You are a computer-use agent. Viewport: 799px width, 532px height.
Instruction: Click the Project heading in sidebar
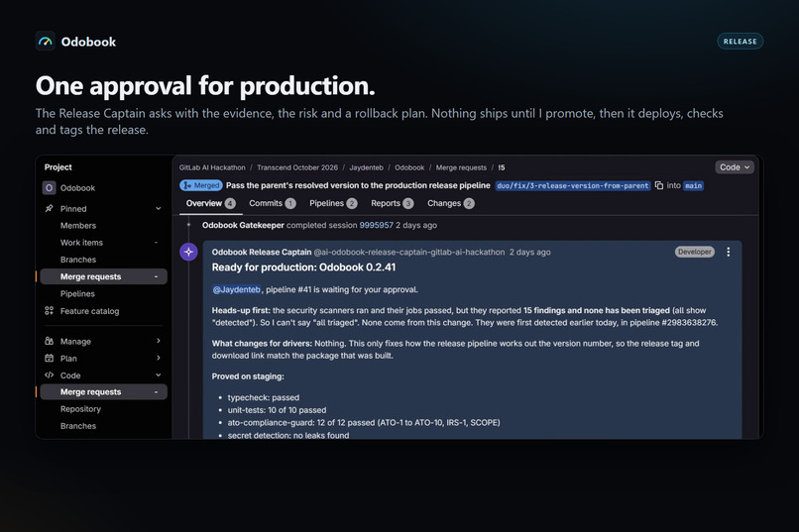click(58, 167)
